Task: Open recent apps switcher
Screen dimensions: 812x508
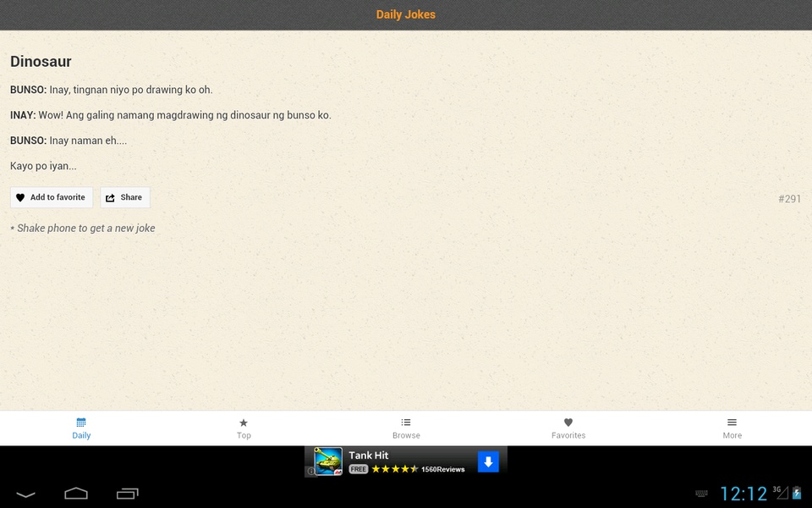Action: click(128, 494)
